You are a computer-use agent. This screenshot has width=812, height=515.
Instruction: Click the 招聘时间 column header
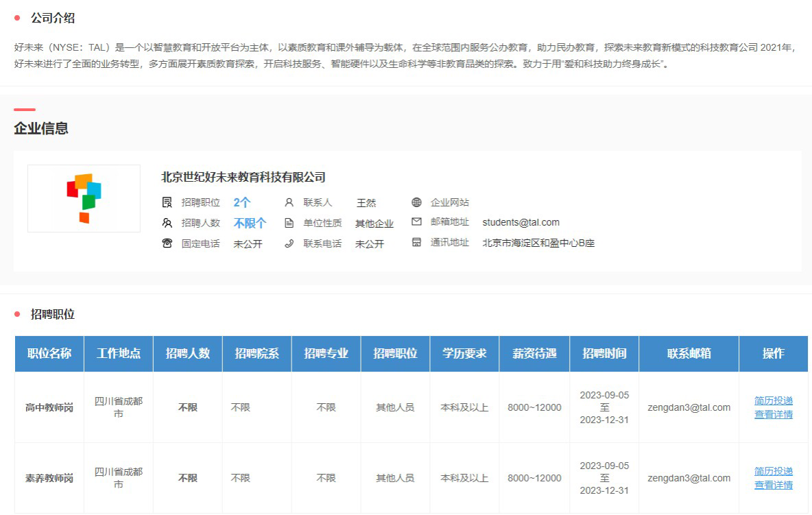point(604,354)
